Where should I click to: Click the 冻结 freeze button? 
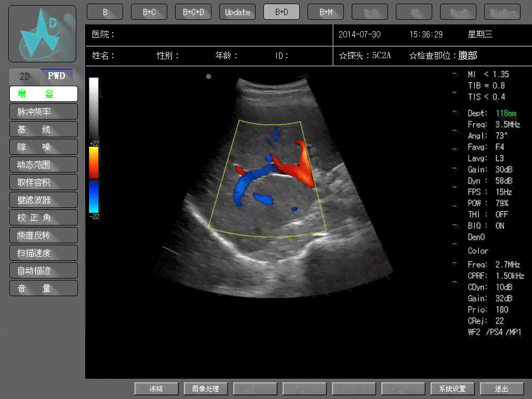(156, 389)
